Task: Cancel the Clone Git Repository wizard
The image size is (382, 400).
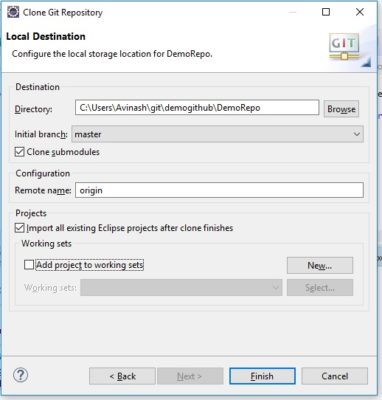Action: tap(335, 376)
